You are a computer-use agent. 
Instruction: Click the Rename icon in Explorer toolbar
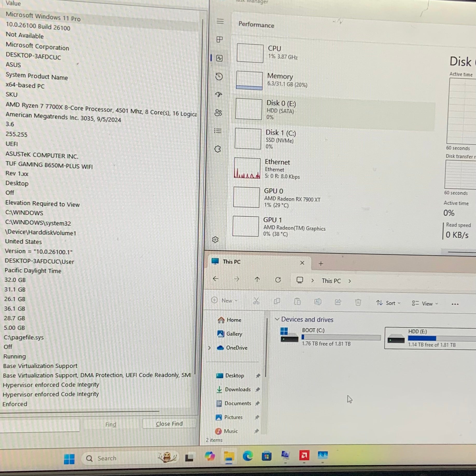pos(318,302)
